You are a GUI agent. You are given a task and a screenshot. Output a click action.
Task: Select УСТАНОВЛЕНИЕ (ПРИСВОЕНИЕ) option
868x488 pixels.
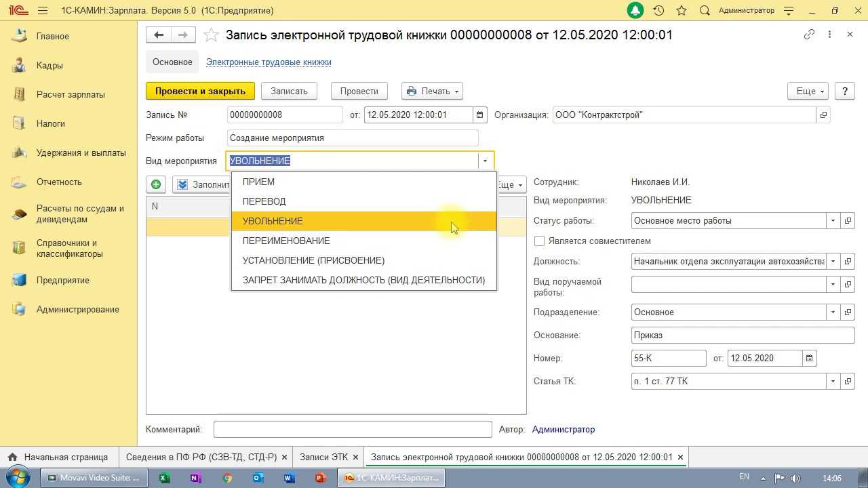point(364,261)
